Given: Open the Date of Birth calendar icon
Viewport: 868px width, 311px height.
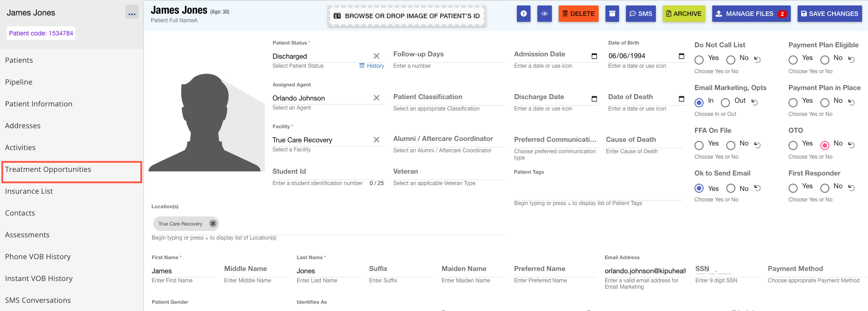Looking at the screenshot, I should tap(681, 56).
